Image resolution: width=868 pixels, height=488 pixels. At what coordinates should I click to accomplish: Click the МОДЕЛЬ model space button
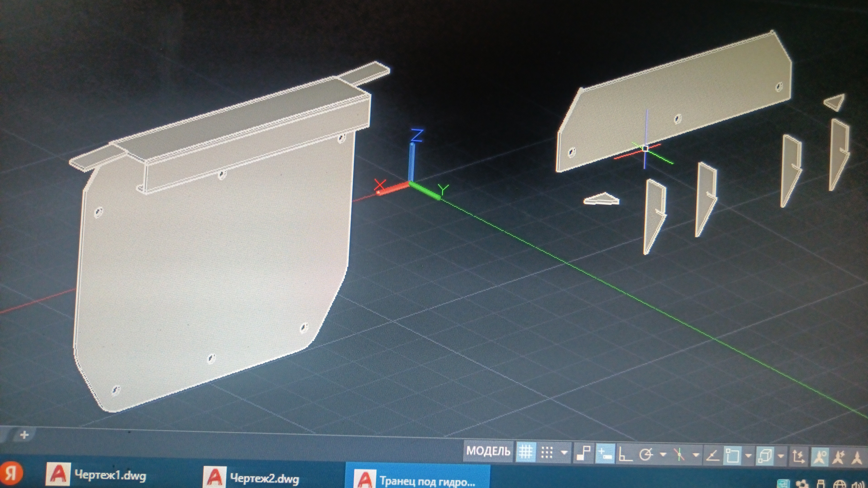tap(488, 451)
